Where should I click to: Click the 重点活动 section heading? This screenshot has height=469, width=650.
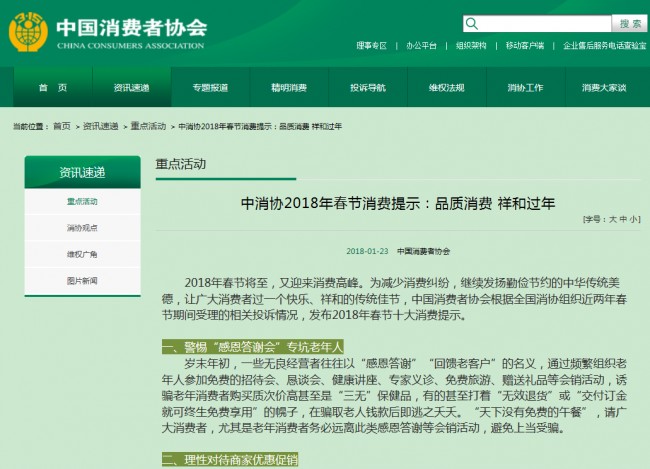click(x=181, y=164)
